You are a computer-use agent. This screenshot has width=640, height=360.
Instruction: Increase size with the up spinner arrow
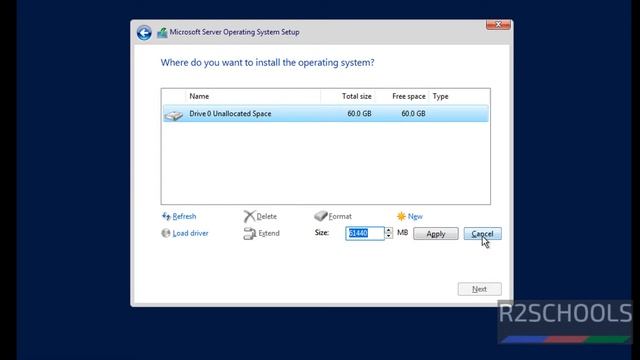point(389,230)
